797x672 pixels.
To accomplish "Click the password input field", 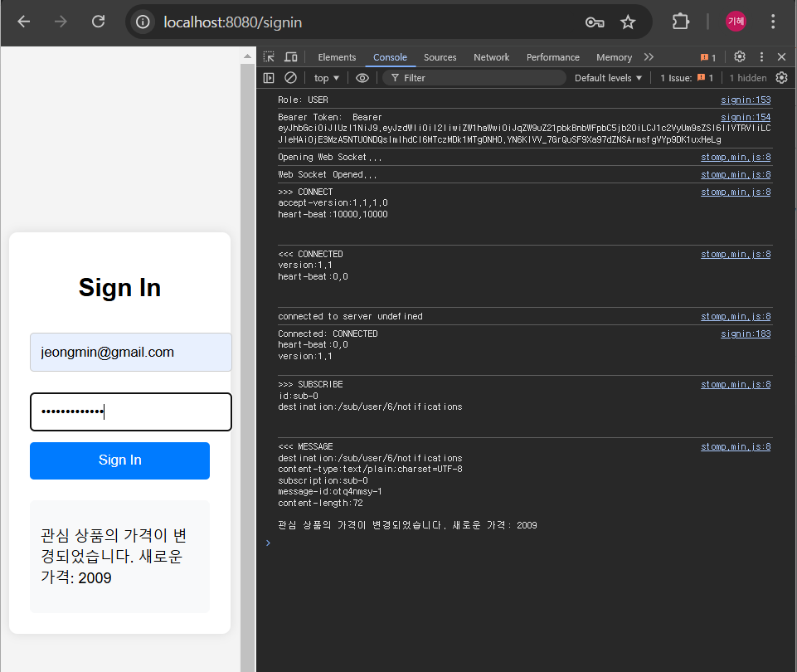I will tap(131, 411).
